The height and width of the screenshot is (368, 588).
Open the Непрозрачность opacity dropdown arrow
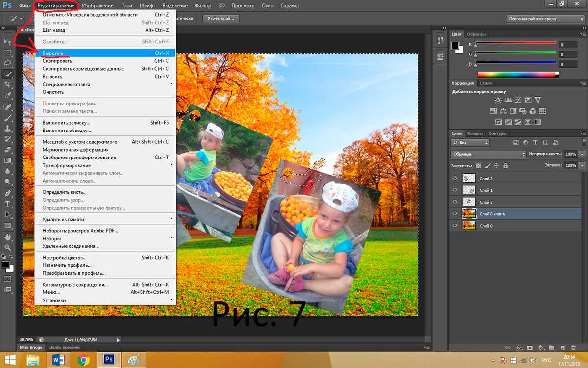coord(582,154)
